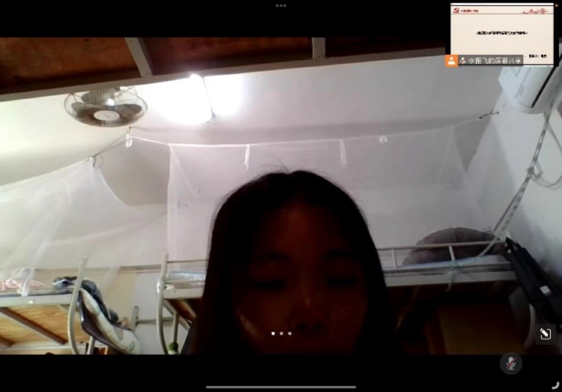Click the small microphone icon beside 李振飞
Viewport: 562px width, 392px height.
(x=463, y=60)
